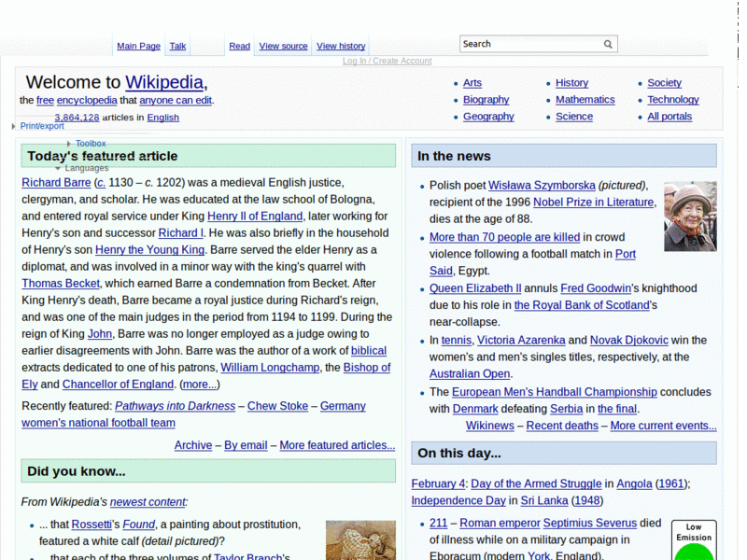Open featured article Archive link
Screen dimensions: 747x560
[193, 446]
